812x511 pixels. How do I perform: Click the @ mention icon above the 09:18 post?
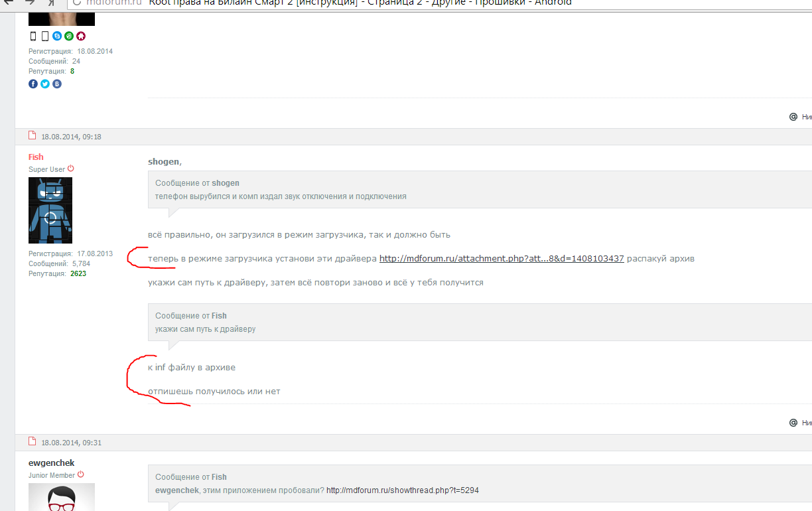[793, 116]
